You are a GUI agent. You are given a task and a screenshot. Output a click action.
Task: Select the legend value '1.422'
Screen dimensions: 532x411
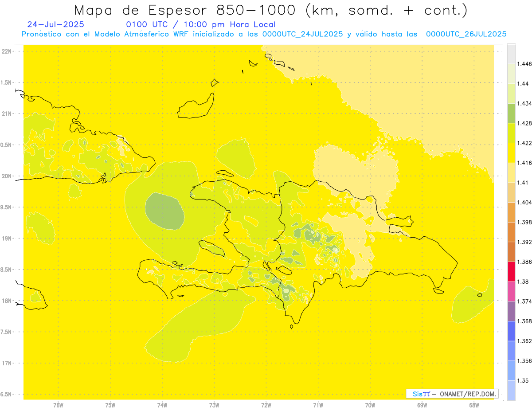pos(524,143)
